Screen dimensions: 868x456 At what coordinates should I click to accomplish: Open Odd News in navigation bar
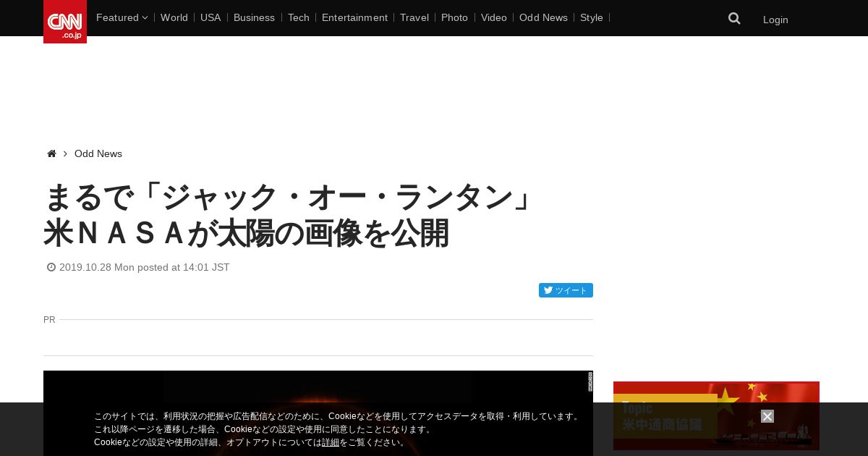tap(543, 17)
